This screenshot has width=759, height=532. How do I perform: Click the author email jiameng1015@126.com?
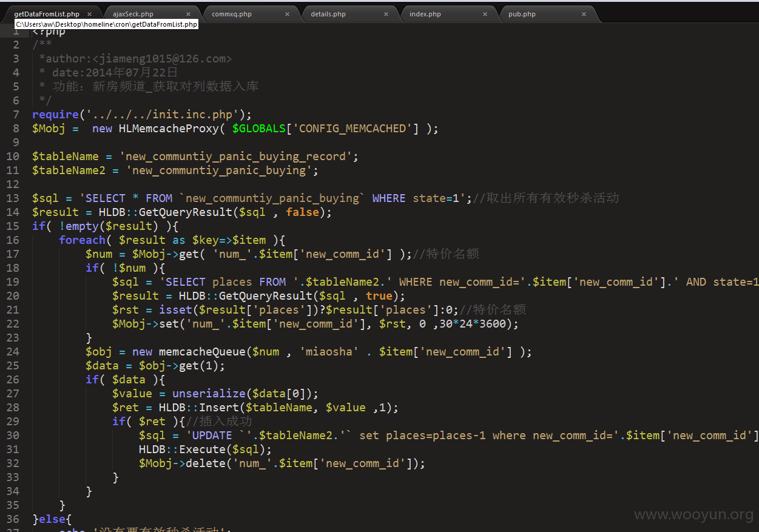click(162, 59)
